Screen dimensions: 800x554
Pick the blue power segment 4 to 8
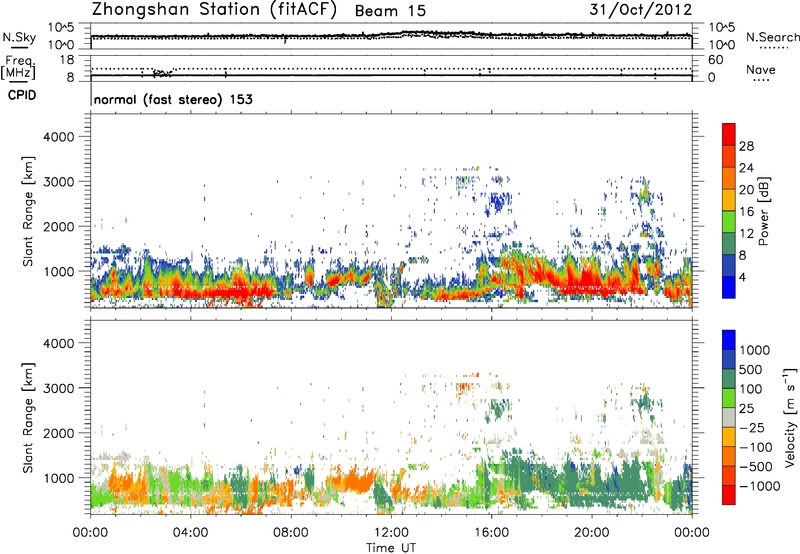729,266
